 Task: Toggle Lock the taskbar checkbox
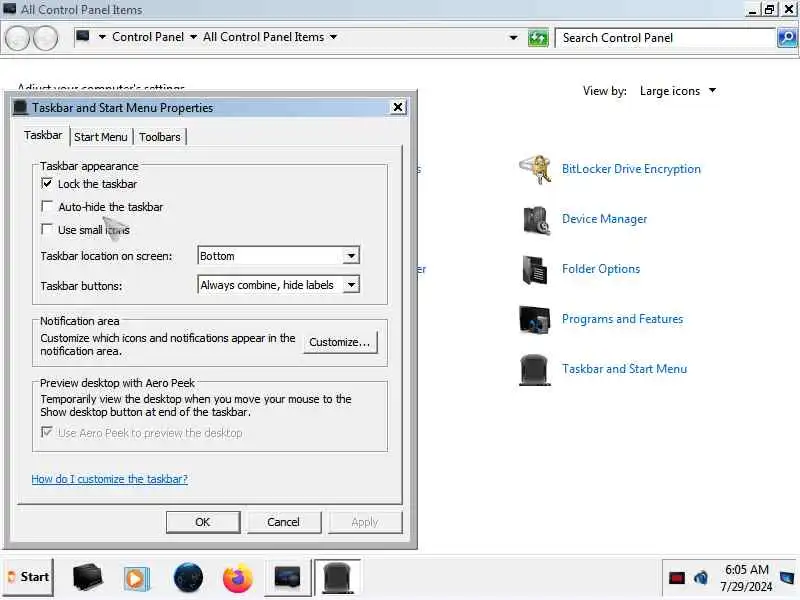click(47, 184)
